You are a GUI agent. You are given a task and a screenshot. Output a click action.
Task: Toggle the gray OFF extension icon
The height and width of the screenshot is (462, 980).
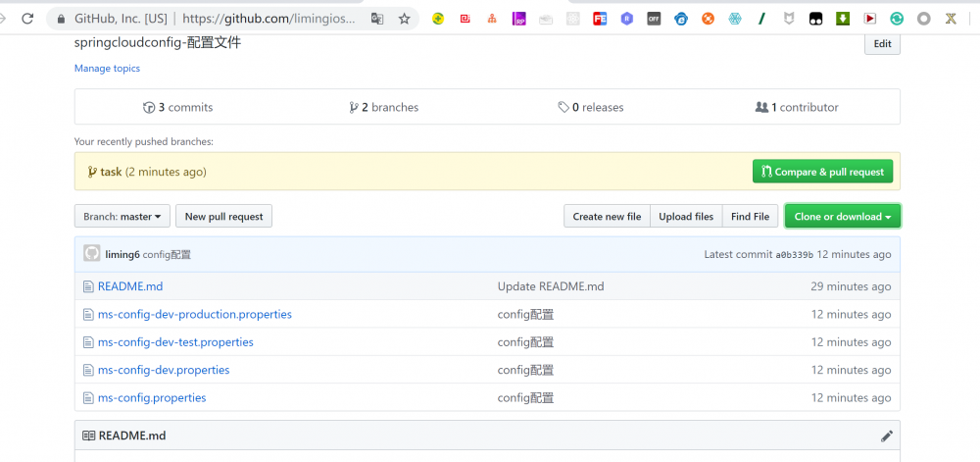[654, 19]
